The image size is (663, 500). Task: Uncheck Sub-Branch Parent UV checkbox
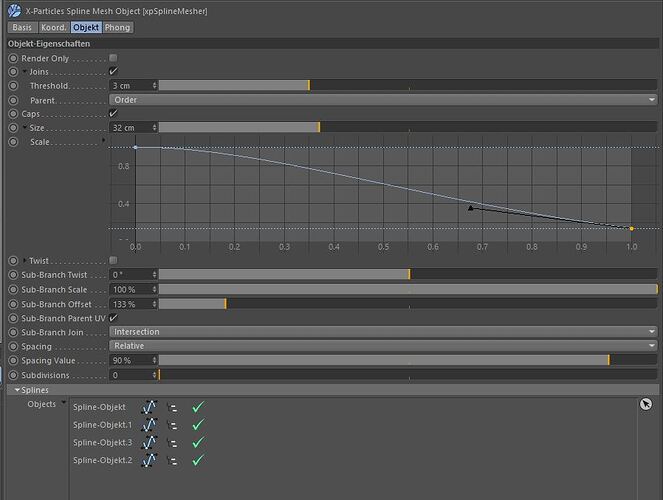113,317
